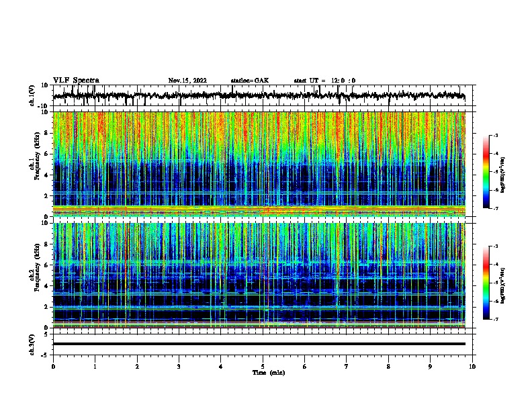The width and height of the screenshot is (532, 411).
Task: Click the 'start UT = 12:0 :0' header
Action: pos(324,81)
